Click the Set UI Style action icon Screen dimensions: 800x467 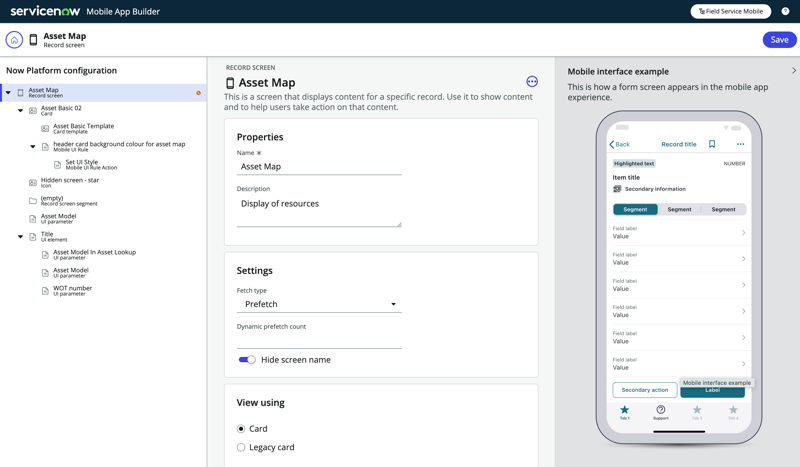tap(57, 165)
